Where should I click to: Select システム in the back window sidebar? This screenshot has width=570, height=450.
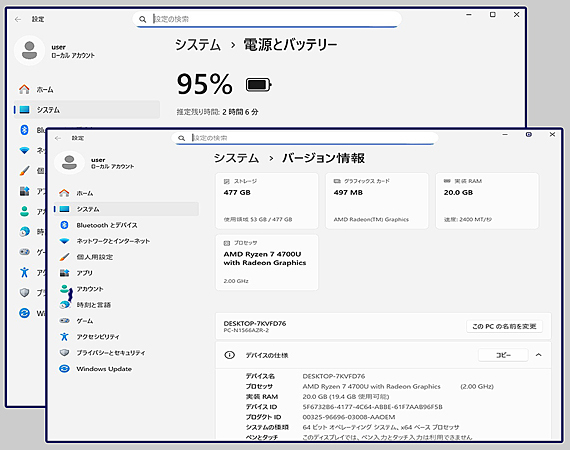[87, 109]
